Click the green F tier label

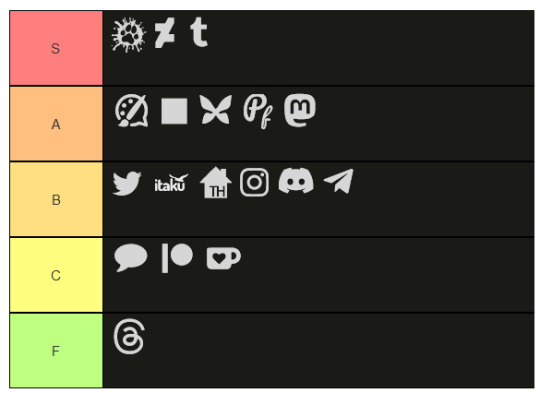point(56,351)
